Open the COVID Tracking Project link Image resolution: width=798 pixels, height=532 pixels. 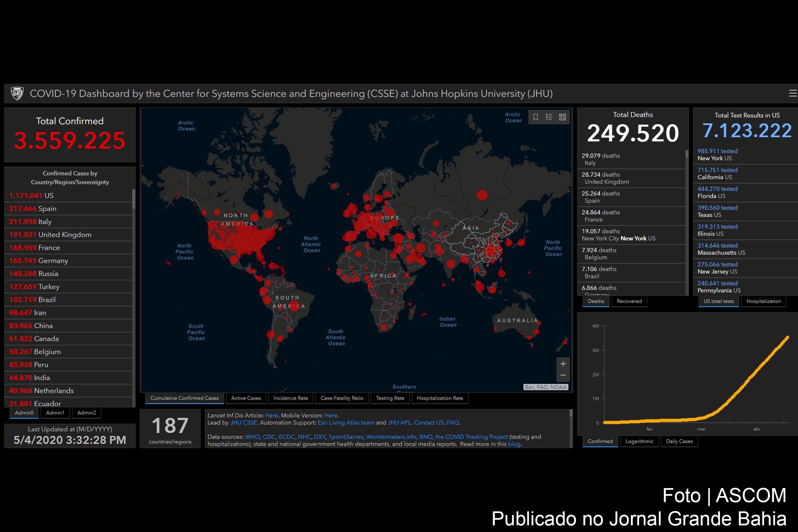471,437
